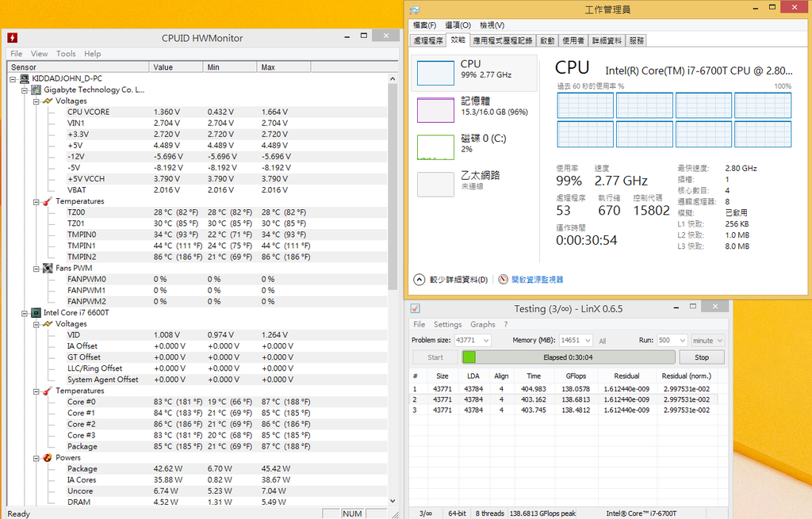Click the disabled Start button in LinX
The height and width of the screenshot is (519, 812).
click(435, 357)
